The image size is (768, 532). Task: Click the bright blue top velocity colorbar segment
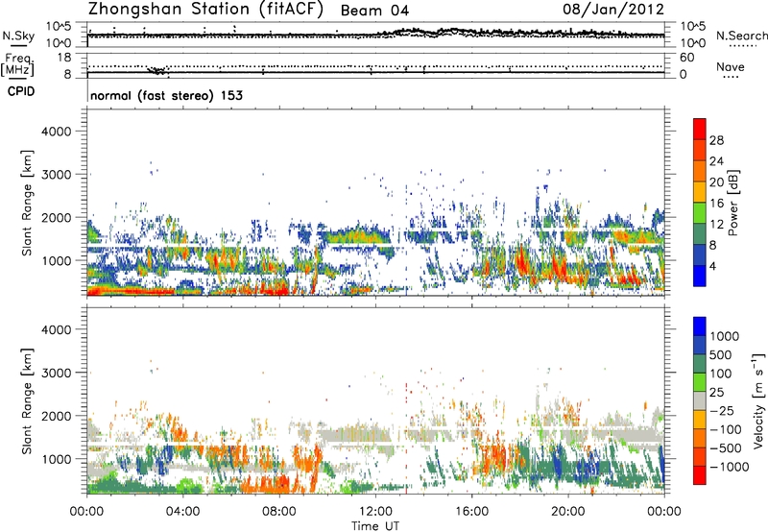pos(700,326)
